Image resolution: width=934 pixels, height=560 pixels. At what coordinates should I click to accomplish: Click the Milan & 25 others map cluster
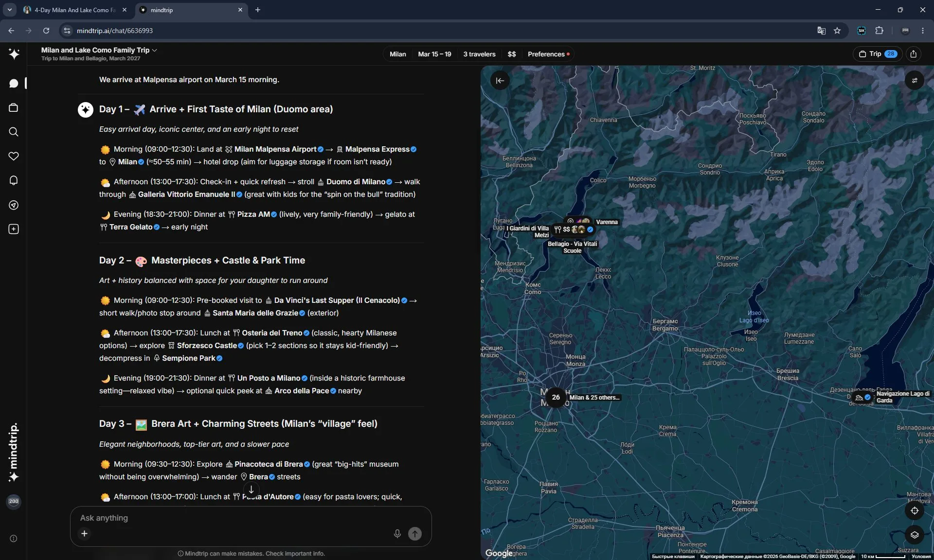(x=556, y=397)
